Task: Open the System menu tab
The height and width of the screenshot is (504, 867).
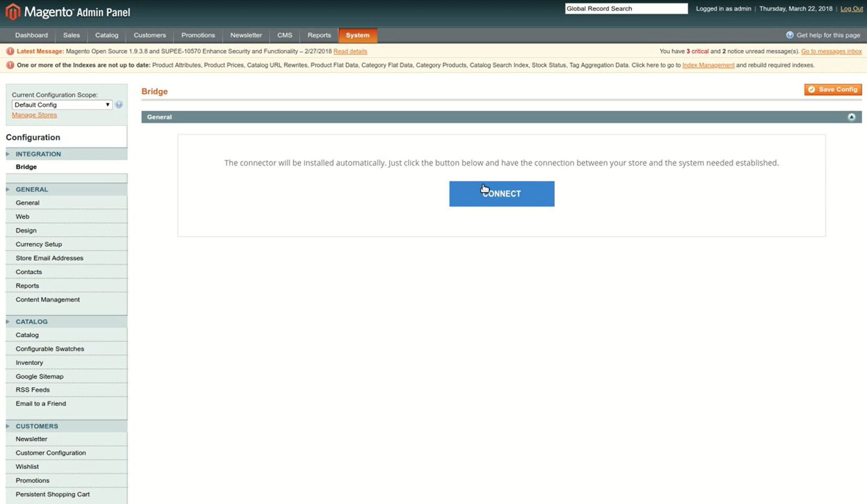Action: [x=358, y=35]
